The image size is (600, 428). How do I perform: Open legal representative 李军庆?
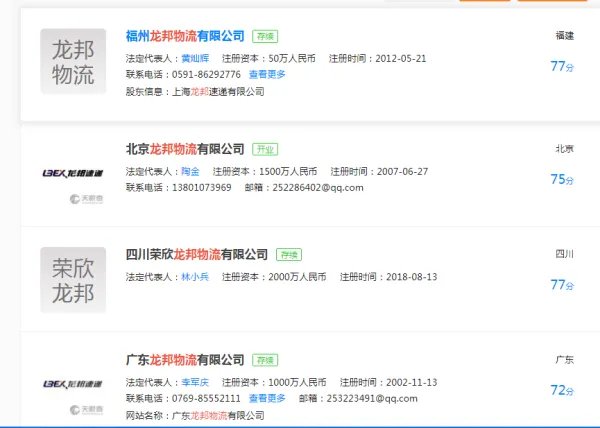click(x=195, y=382)
